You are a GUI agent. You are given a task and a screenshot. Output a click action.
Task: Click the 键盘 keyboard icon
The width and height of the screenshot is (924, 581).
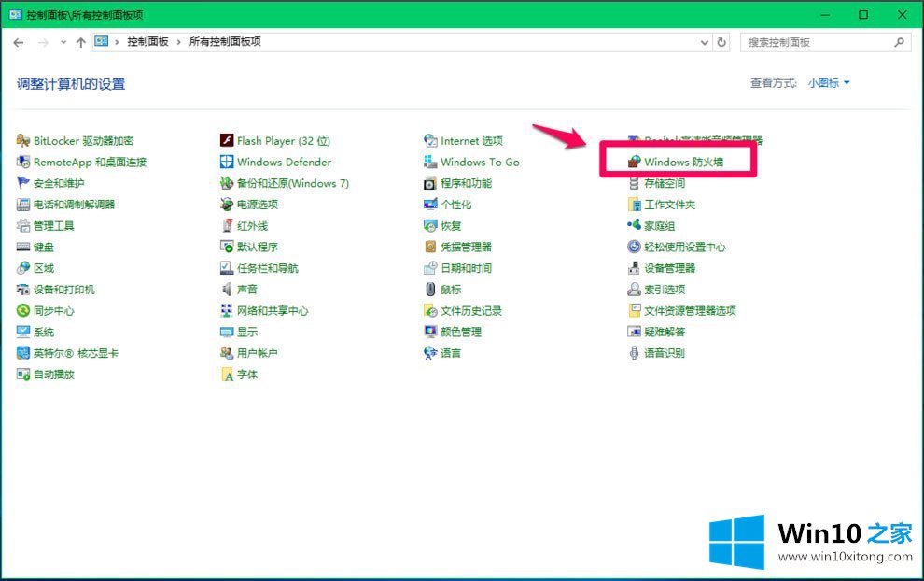tap(23, 247)
